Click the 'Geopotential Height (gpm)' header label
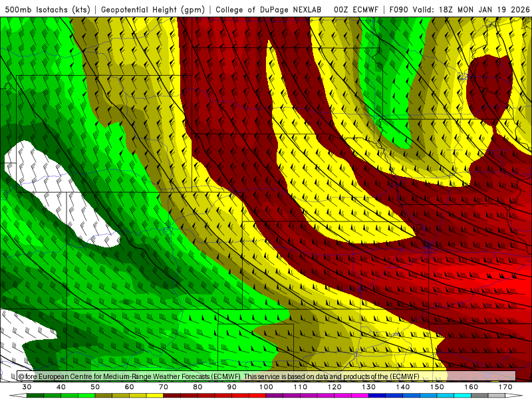The width and height of the screenshot is (532, 399). pos(153,10)
